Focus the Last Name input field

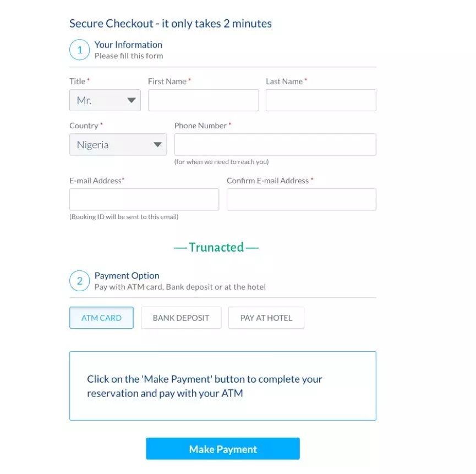321,100
